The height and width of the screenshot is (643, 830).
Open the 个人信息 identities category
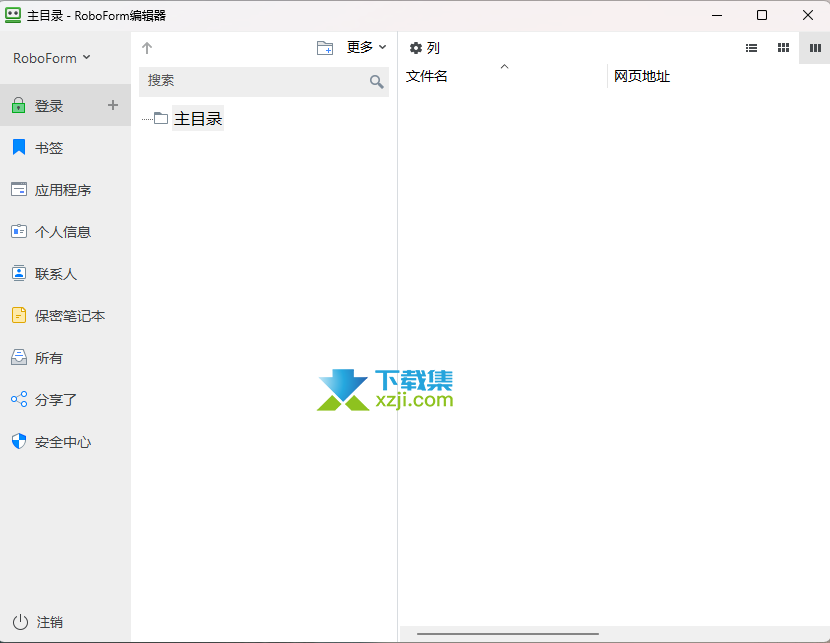point(65,232)
